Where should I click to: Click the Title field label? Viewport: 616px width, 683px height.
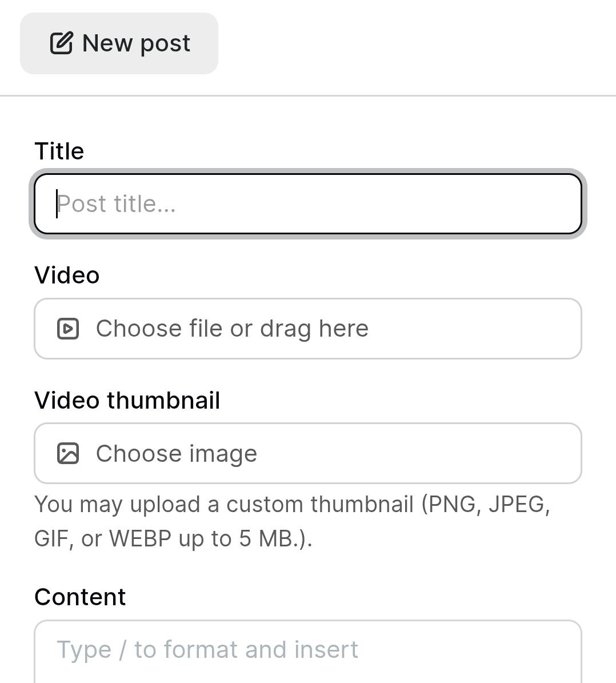click(59, 151)
